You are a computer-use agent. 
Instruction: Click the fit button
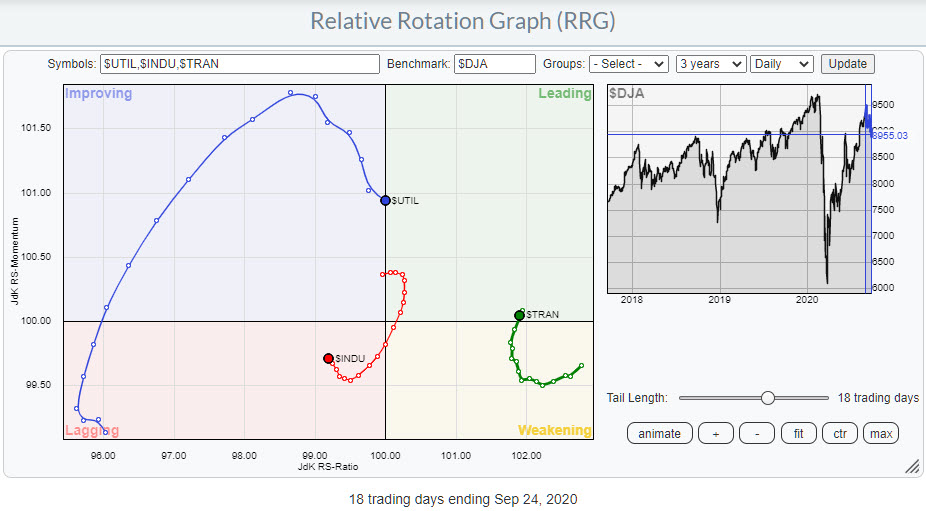coord(797,433)
